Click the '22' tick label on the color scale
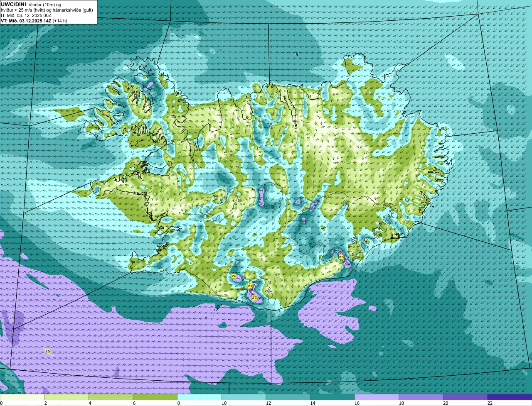The width and height of the screenshot is (532, 406). (x=490, y=403)
